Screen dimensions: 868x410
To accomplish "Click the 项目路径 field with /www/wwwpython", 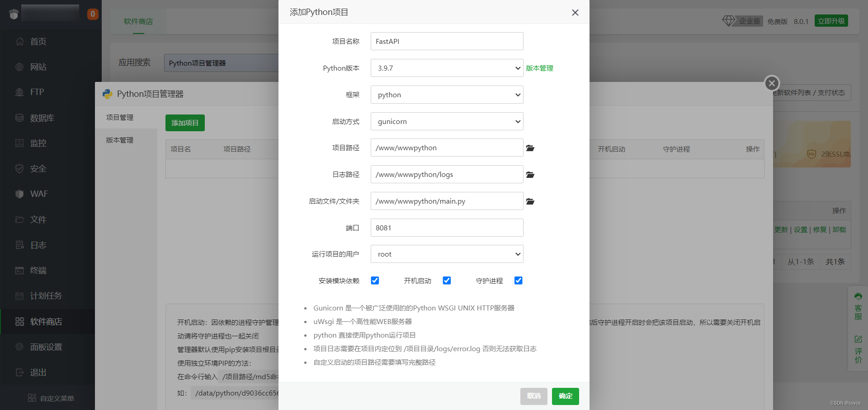I will point(447,148).
